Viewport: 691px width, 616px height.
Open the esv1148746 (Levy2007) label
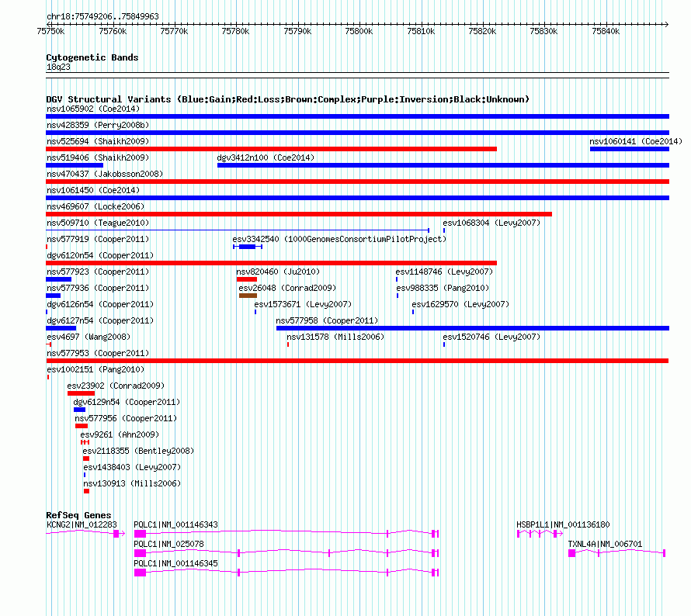[x=444, y=272]
